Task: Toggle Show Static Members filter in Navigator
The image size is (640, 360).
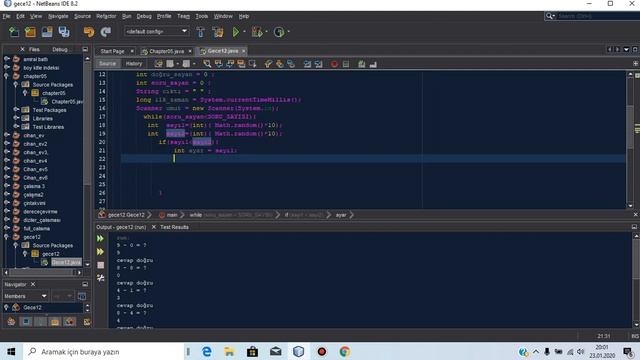Action: pyautogui.click(x=40, y=322)
